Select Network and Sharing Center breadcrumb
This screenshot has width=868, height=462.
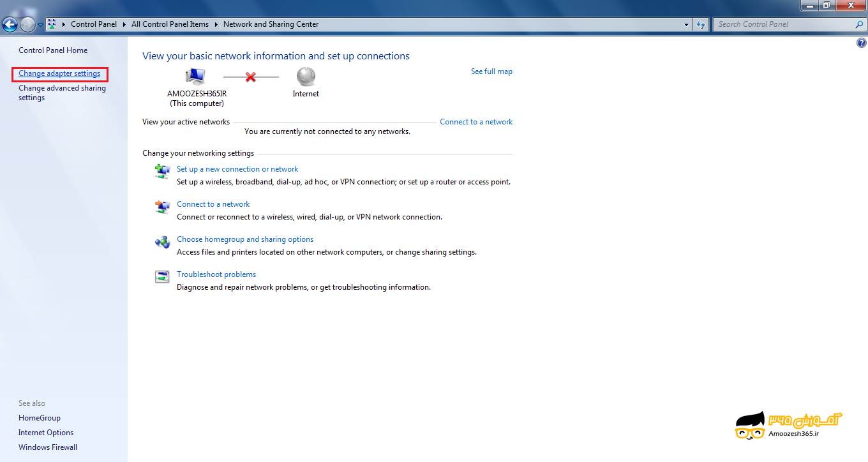[271, 24]
